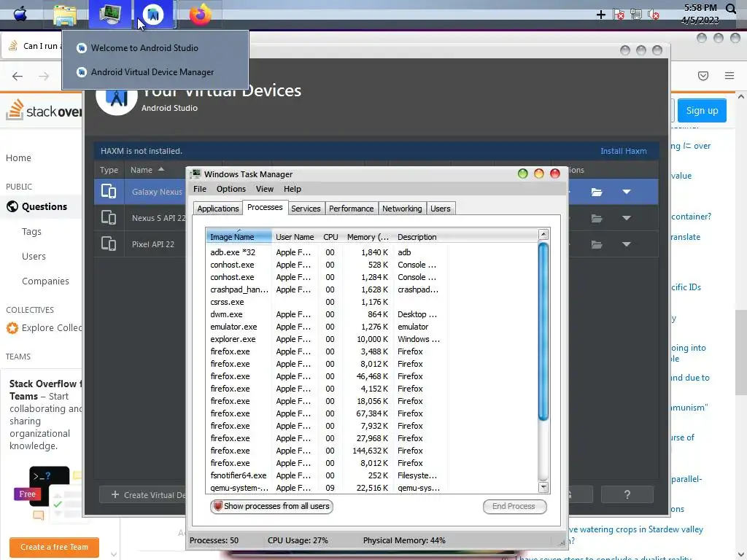Go back in the Firefox browser

pos(18,76)
